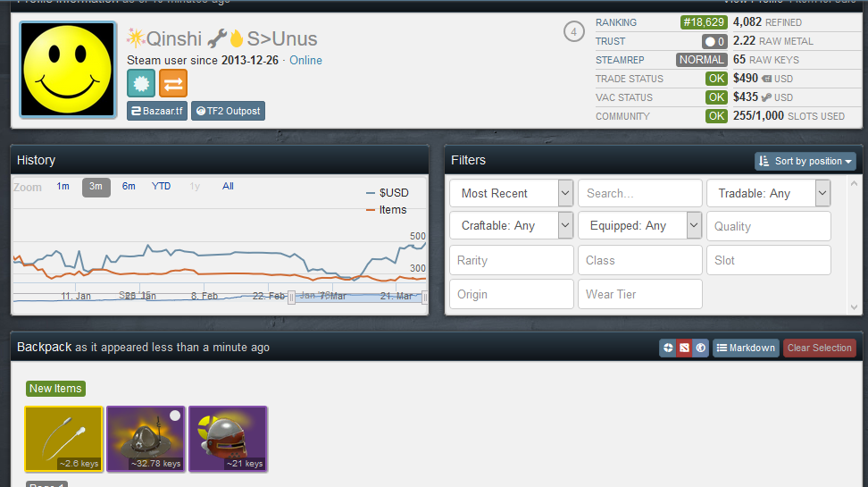The width and height of the screenshot is (868, 487).
Task: Click the Class filter field
Action: (640, 260)
